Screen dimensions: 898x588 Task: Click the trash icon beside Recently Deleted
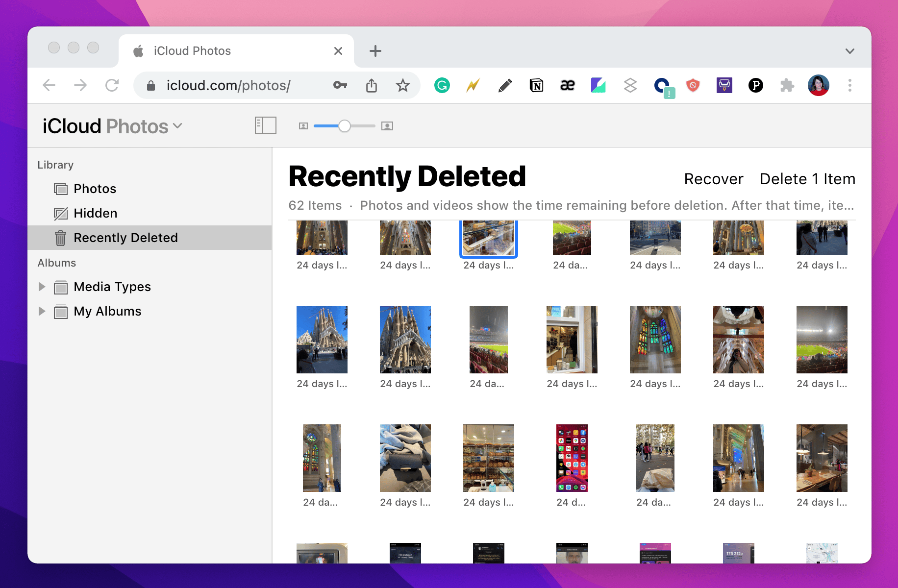click(60, 238)
